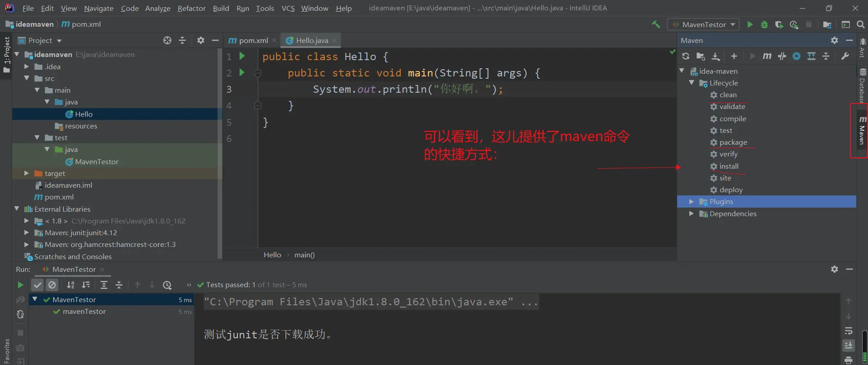Toggle soft-wrap in the Run console

pyautogui.click(x=849, y=331)
